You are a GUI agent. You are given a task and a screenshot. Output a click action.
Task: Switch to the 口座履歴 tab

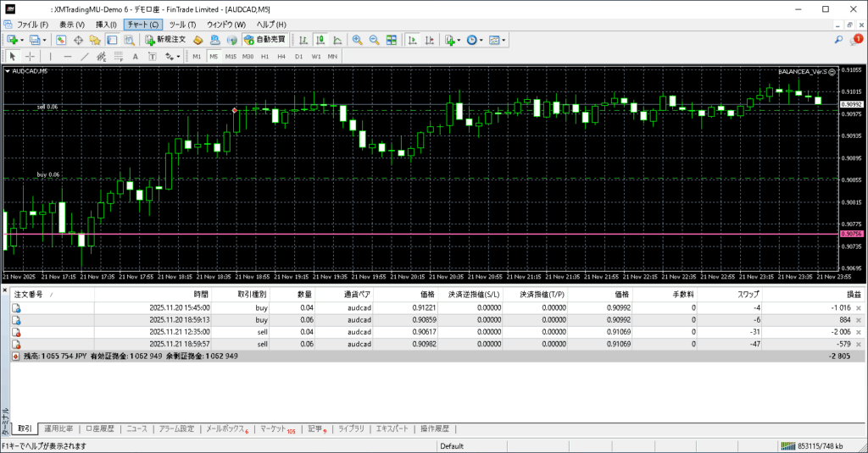pyautogui.click(x=100, y=429)
